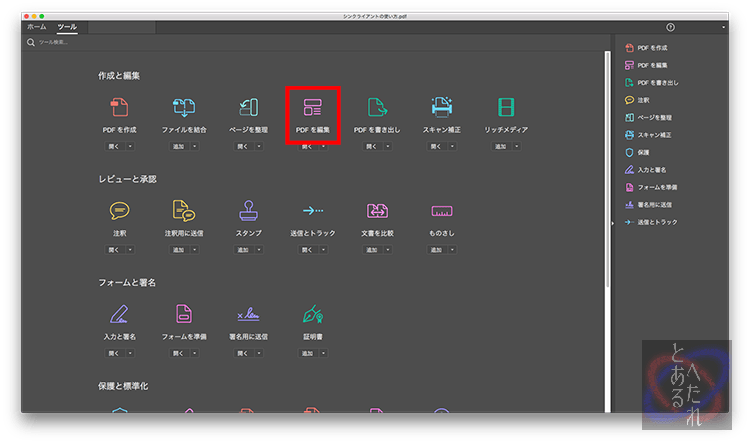Screen dimensions: 750x443
Task: Click the PDFを作成 tool icon
Action: (x=118, y=108)
